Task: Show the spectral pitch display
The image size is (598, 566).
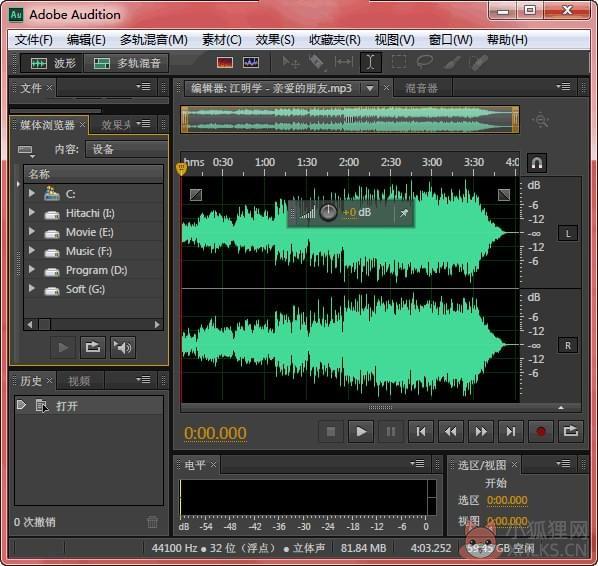Action: click(251, 63)
